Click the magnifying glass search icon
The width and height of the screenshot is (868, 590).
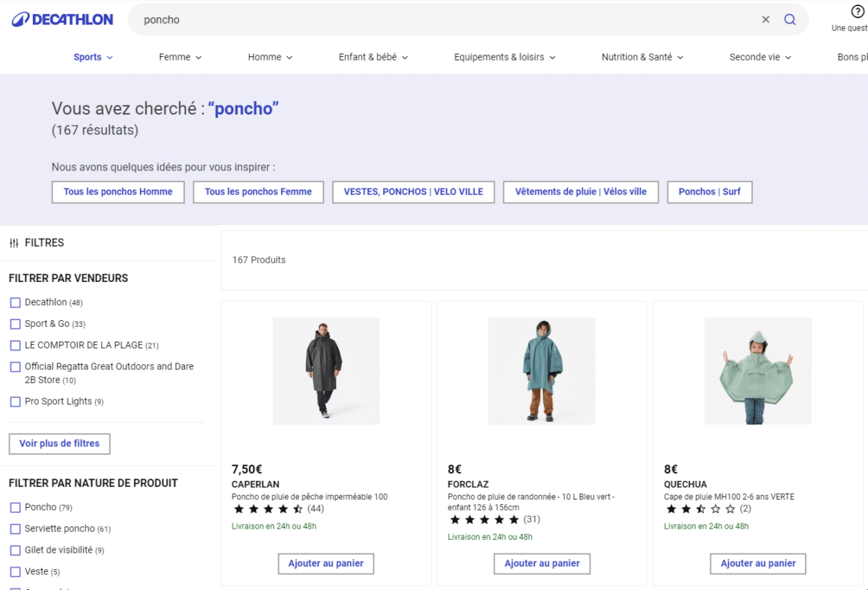tap(789, 20)
